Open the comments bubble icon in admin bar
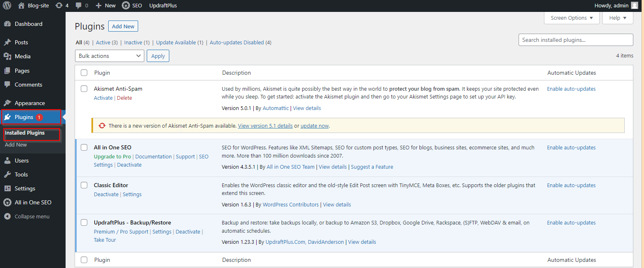Screen dimensions: 644x268 click(78, 5)
